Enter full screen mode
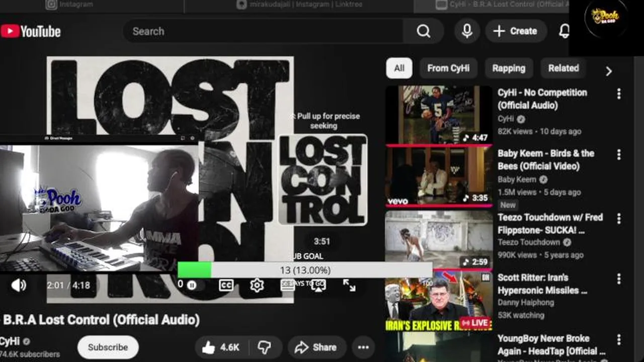The width and height of the screenshot is (644, 362). coord(349,285)
